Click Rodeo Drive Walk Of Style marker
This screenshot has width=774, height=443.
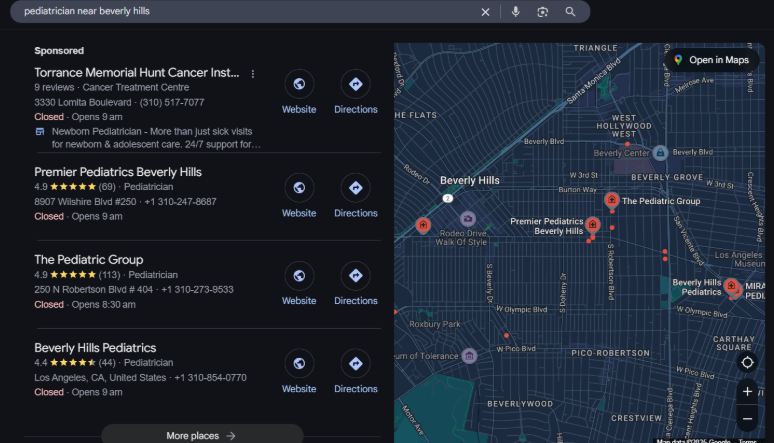click(467, 218)
